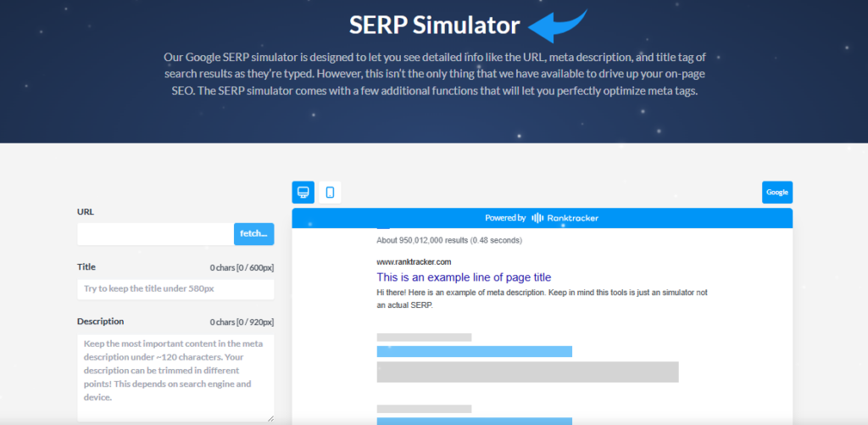Focus the Description text area
Screen dimensions: 868x425
175,377
